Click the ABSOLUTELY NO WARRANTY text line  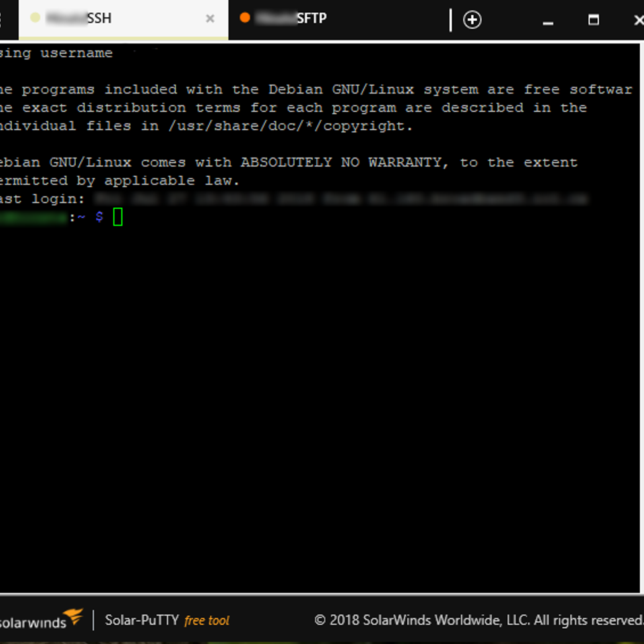click(x=289, y=163)
